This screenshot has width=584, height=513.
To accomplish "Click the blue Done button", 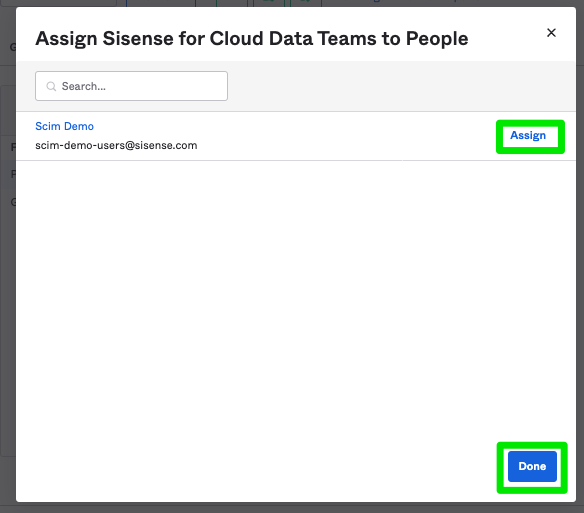I will tap(532, 466).
